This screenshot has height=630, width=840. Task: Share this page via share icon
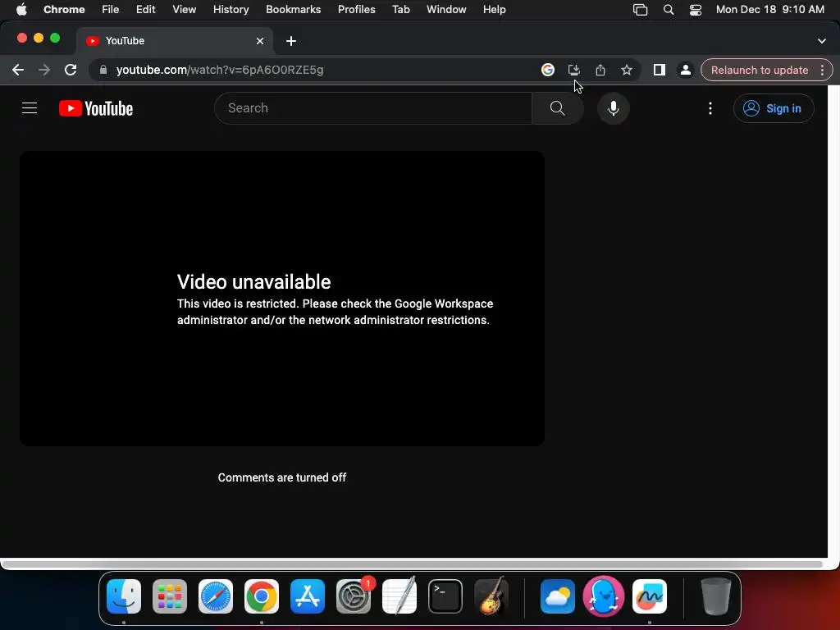[600, 70]
